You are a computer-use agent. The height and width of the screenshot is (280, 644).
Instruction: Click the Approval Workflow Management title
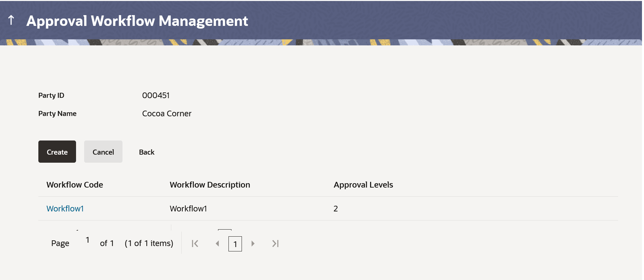click(x=137, y=21)
